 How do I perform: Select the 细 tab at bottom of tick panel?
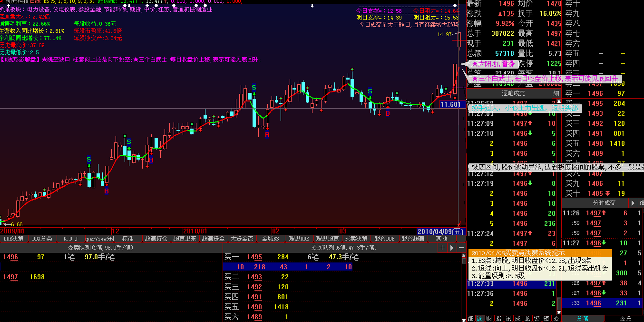click(x=470, y=318)
